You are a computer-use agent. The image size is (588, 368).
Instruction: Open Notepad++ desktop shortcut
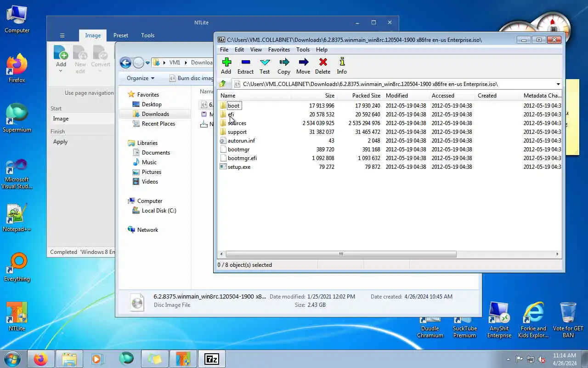(x=17, y=218)
